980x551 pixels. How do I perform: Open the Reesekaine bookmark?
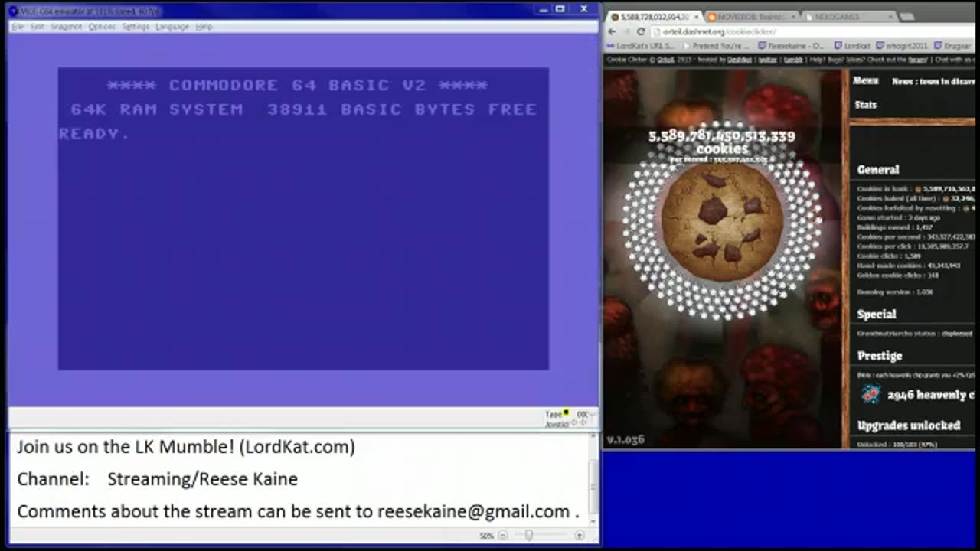coord(790,46)
